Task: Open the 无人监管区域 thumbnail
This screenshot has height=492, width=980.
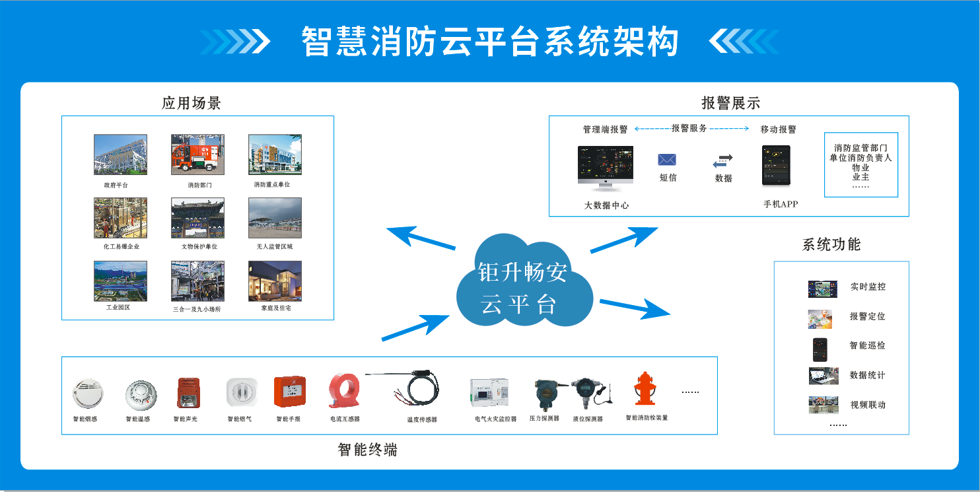Action: point(275,218)
